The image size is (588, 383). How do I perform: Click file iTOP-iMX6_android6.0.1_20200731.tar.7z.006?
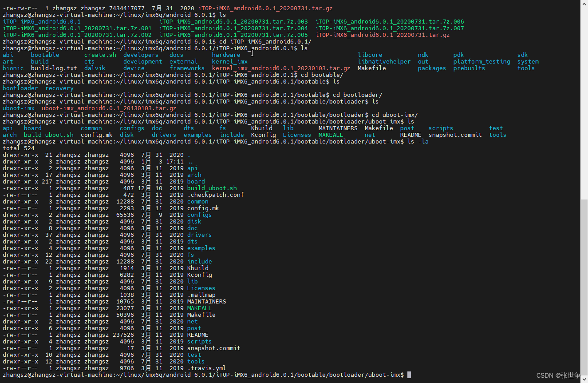pyautogui.click(x=390, y=22)
